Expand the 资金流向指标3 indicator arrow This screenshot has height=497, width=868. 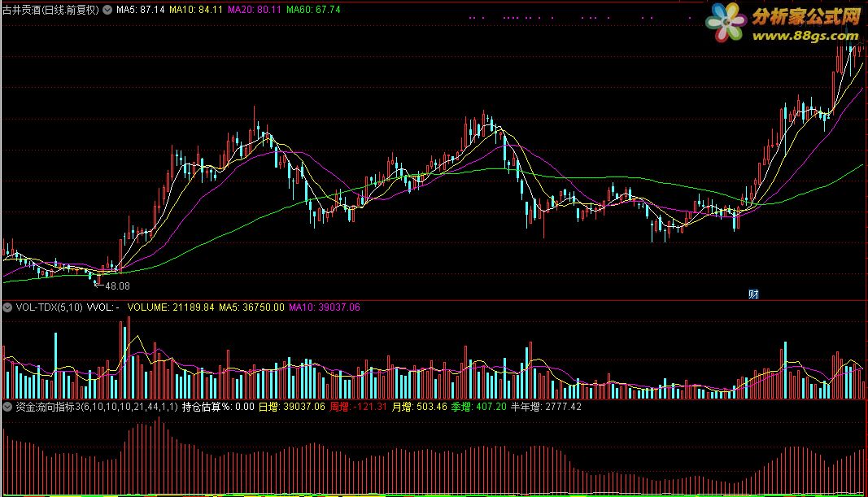click(7, 407)
